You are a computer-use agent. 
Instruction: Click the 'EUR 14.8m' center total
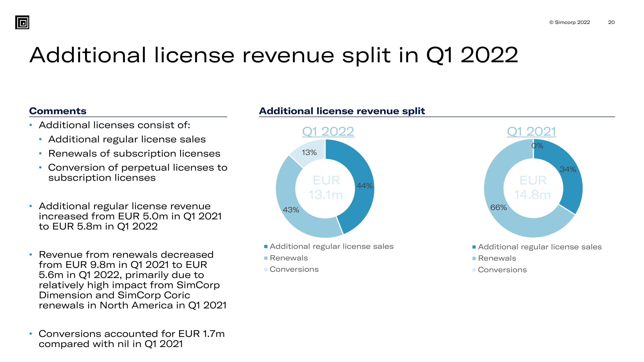(x=533, y=187)
